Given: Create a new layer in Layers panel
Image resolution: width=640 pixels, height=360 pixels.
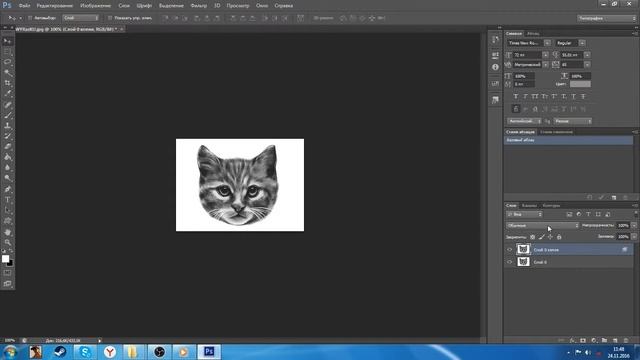Looking at the screenshot, I should point(615,340).
